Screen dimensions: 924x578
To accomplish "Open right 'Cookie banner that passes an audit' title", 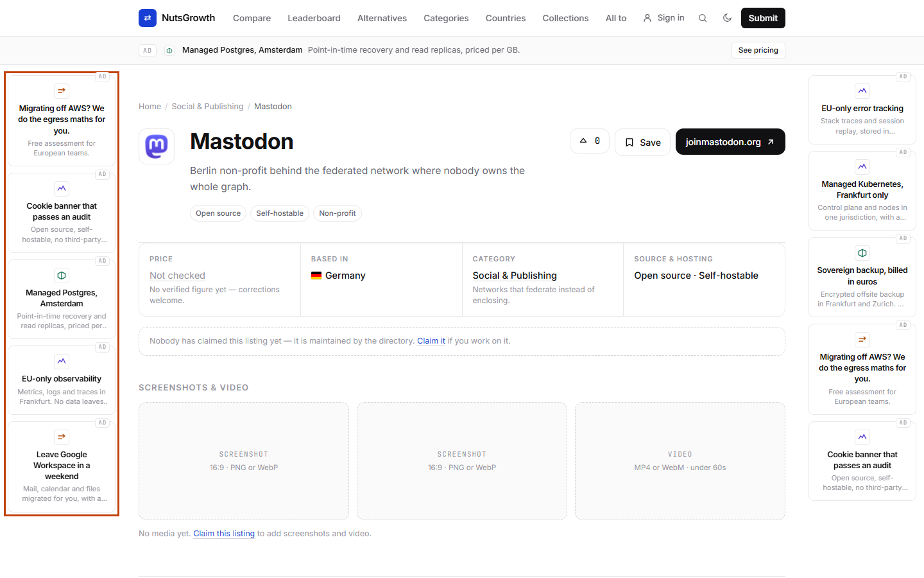I will click(x=862, y=460).
